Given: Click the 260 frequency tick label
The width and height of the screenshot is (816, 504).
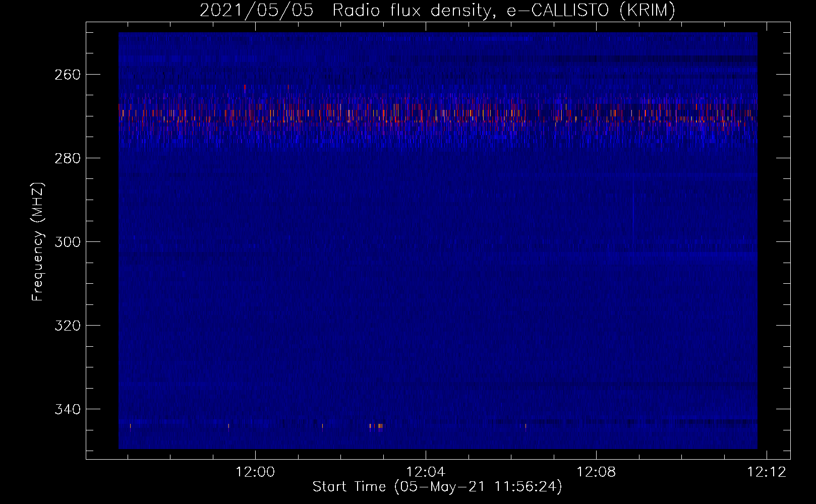Looking at the screenshot, I should tap(68, 75).
